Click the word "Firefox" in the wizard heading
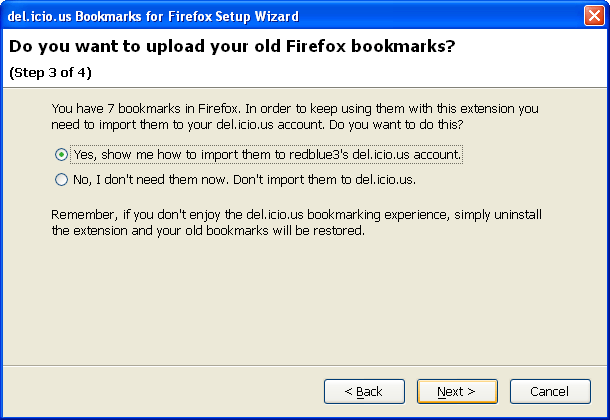Screen dimensions: 610x420 [x=316, y=46]
